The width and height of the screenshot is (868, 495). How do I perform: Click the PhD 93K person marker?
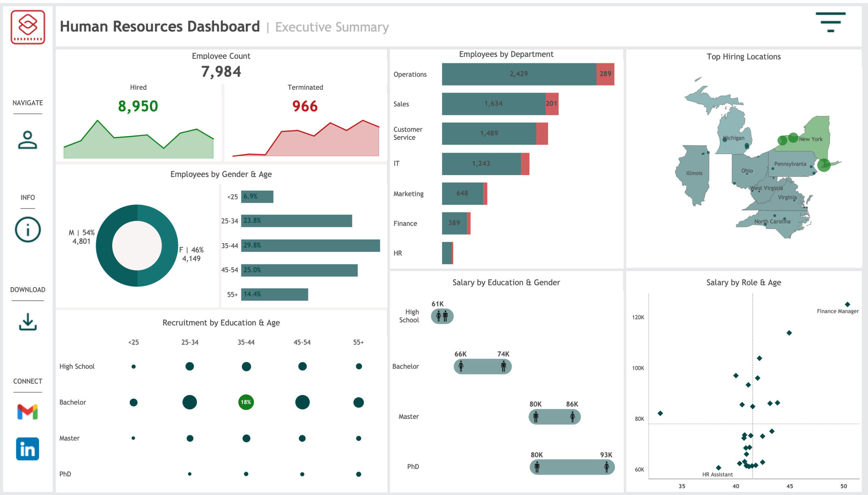coord(606,467)
